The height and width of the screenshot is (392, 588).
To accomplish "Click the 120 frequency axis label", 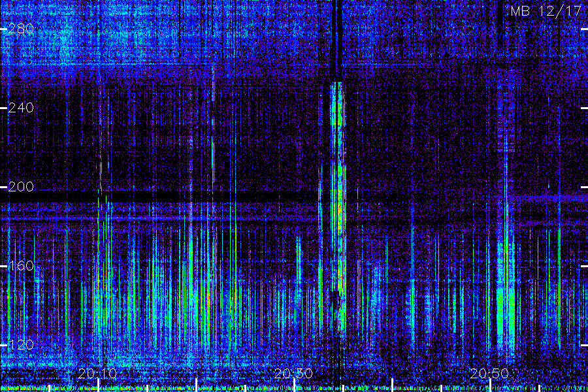I will [21, 345].
